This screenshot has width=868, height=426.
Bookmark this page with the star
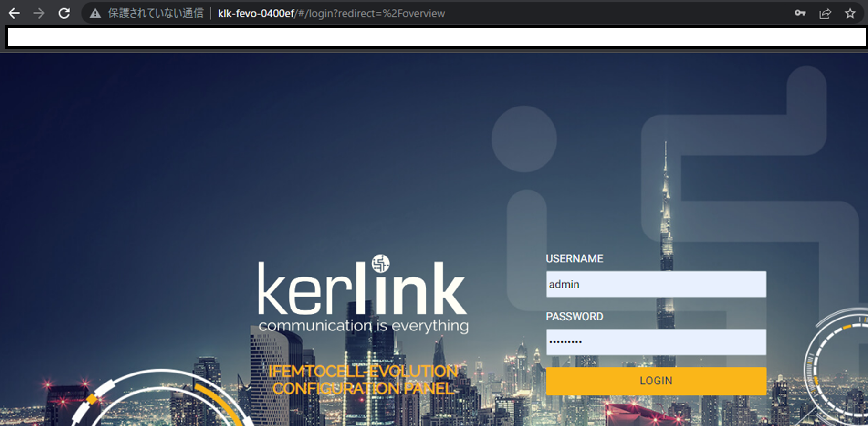pyautogui.click(x=850, y=13)
